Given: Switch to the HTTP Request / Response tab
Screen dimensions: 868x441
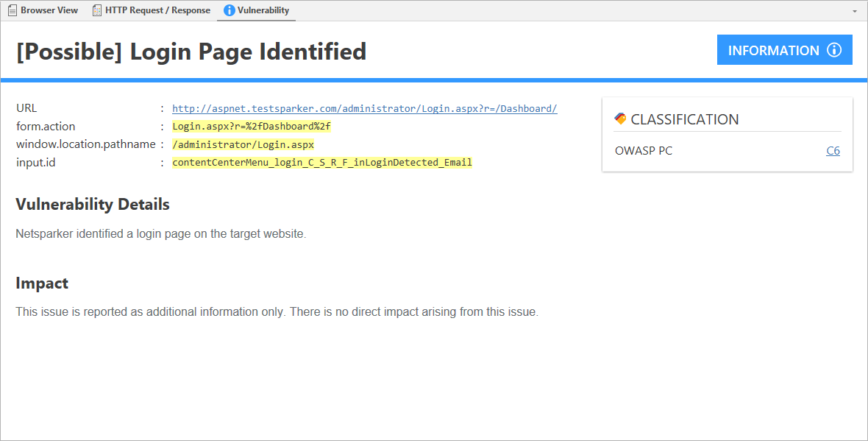Looking at the screenshot, I should [x=157, y=10].
